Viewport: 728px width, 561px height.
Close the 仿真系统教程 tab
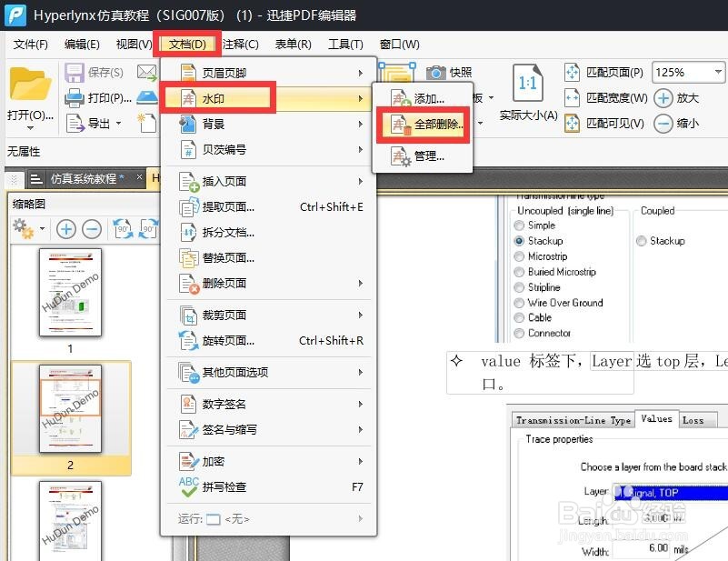tap(139, 177)
